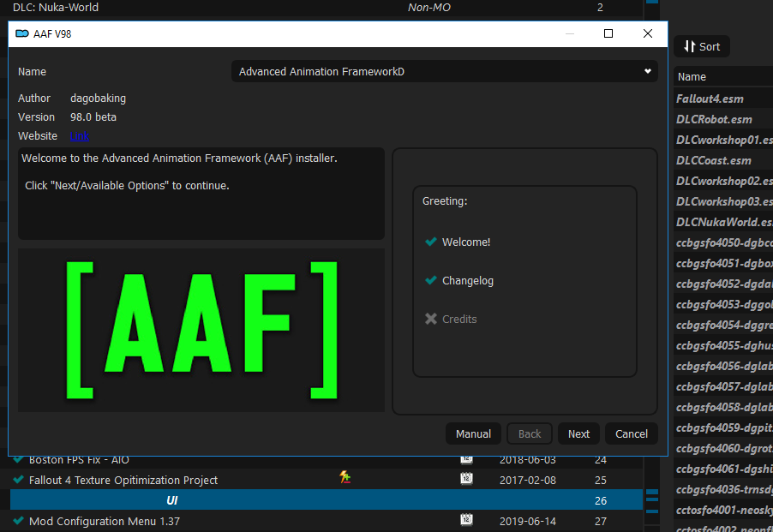Click the conflict lightning icon on Texture Optimization row
The height and width of the screenshot is (532, 773).
click(x=345, y=477)
